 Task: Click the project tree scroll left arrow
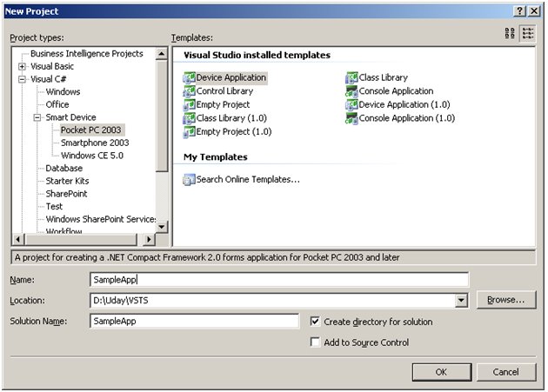click(x=18, y=240)
